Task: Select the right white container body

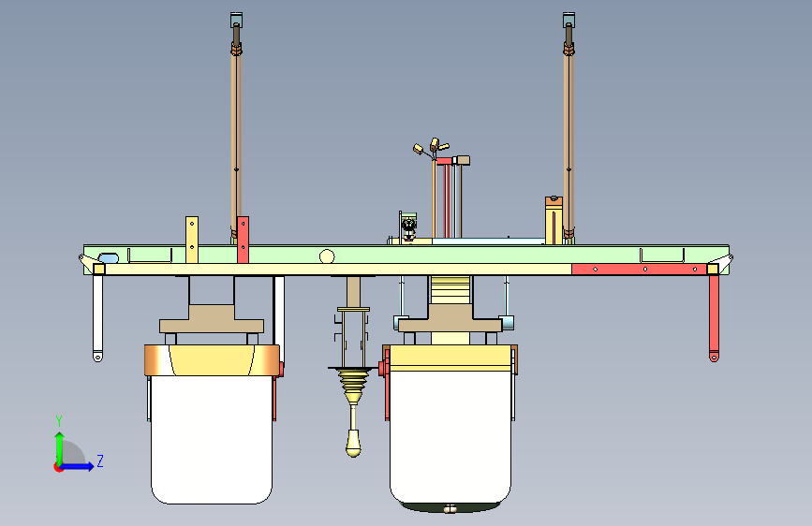Action: tap(450, 437)
